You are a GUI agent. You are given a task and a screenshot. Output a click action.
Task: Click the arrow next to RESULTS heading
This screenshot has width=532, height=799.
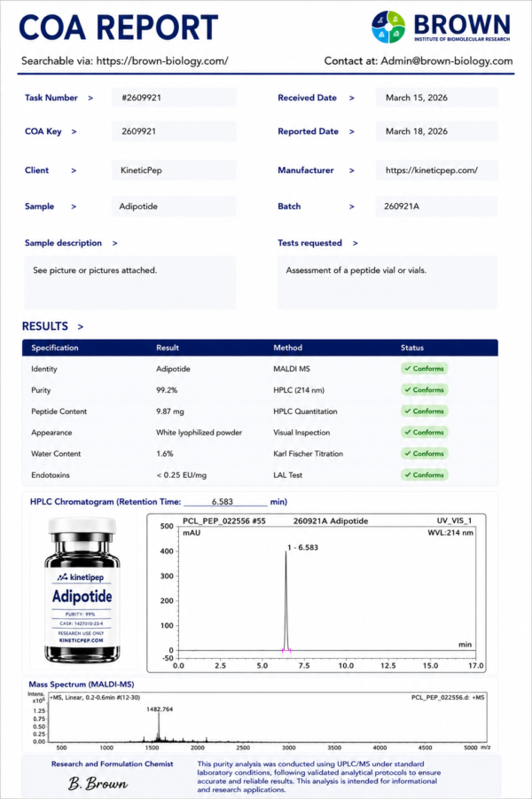click(x=81, y=326)
